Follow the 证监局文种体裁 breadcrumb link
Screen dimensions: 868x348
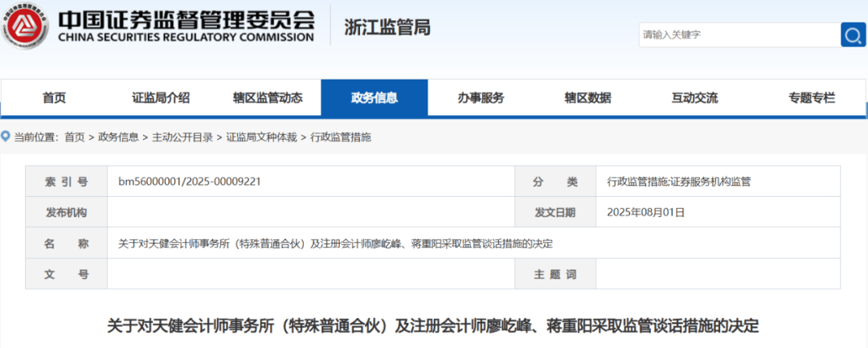pyautogui.click(x=261, y=137)
